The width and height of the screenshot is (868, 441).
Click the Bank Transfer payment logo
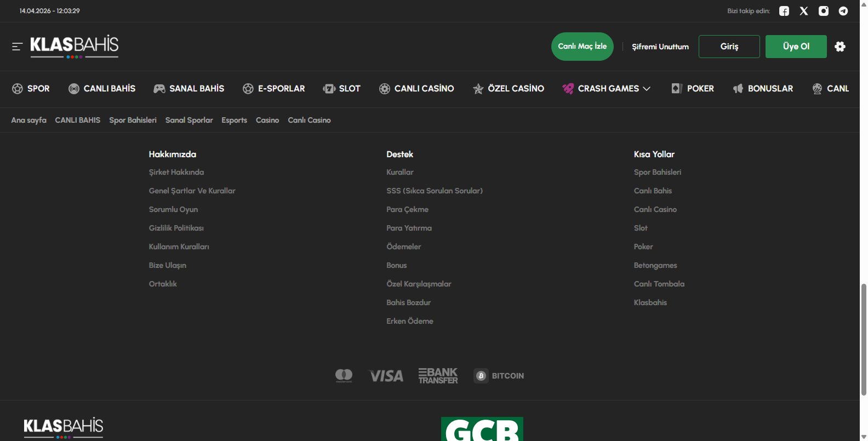click(x=438, y=376)
